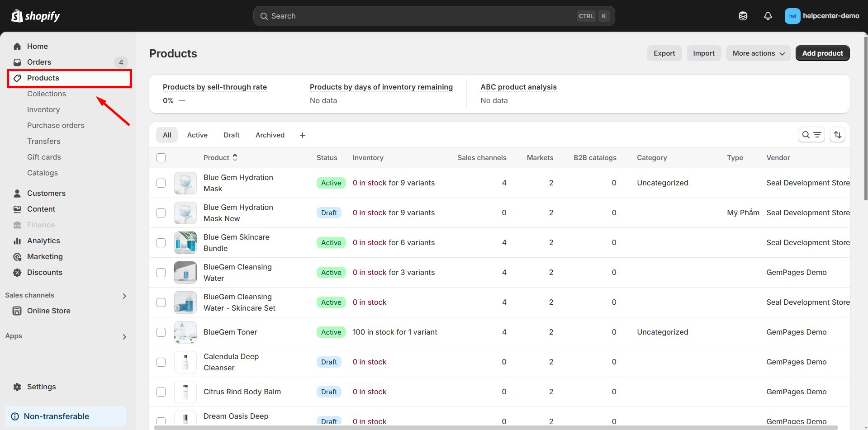Click the search and filter icon
Screen dimensions: 868x430
(x=811, y=135)
